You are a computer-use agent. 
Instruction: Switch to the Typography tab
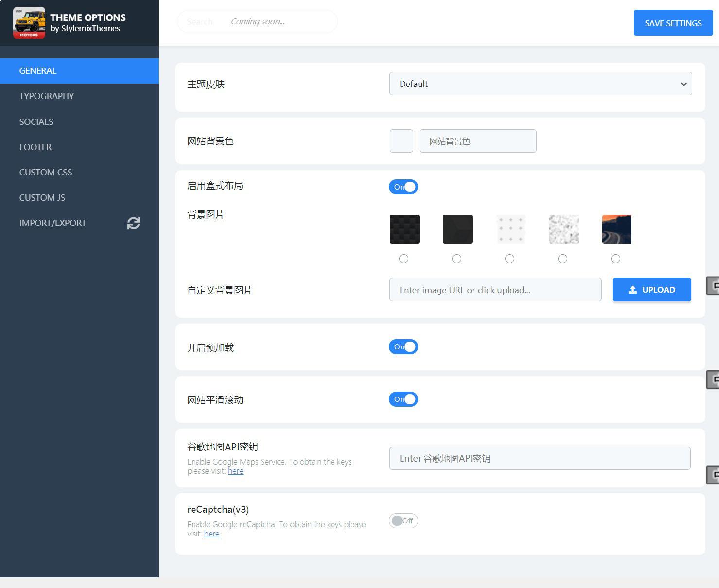pyautogui.click(x=79, y=96)
